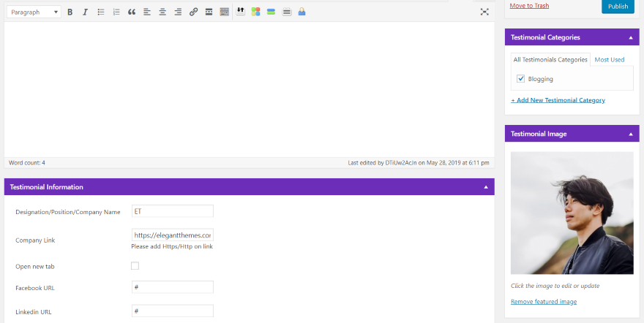Insert a bulleted list

point(101,12)
